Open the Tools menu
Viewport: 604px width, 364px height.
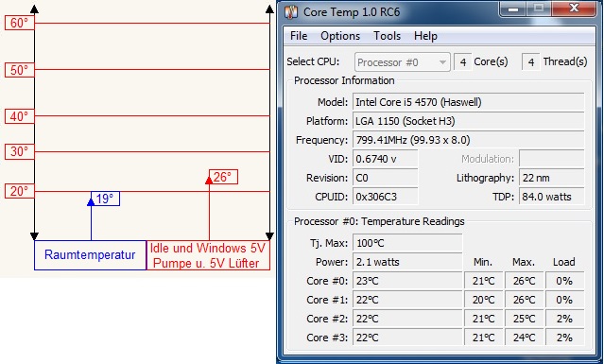coord(387,36)
